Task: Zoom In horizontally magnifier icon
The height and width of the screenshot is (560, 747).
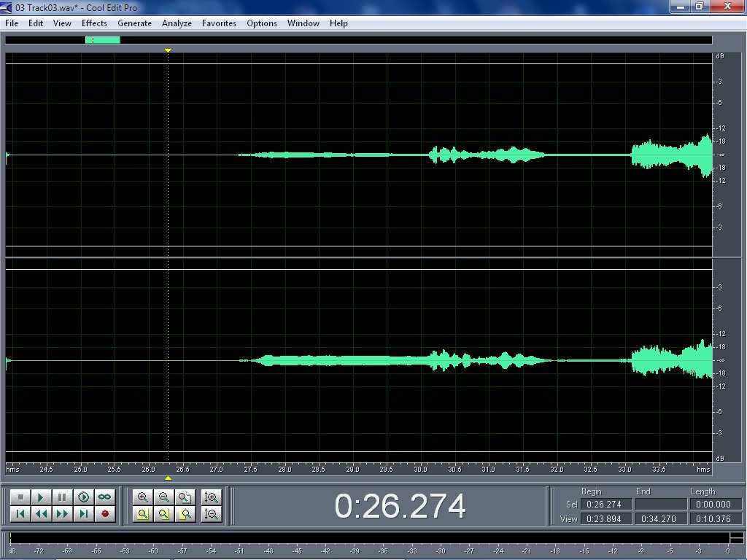Action: [142, 497]
